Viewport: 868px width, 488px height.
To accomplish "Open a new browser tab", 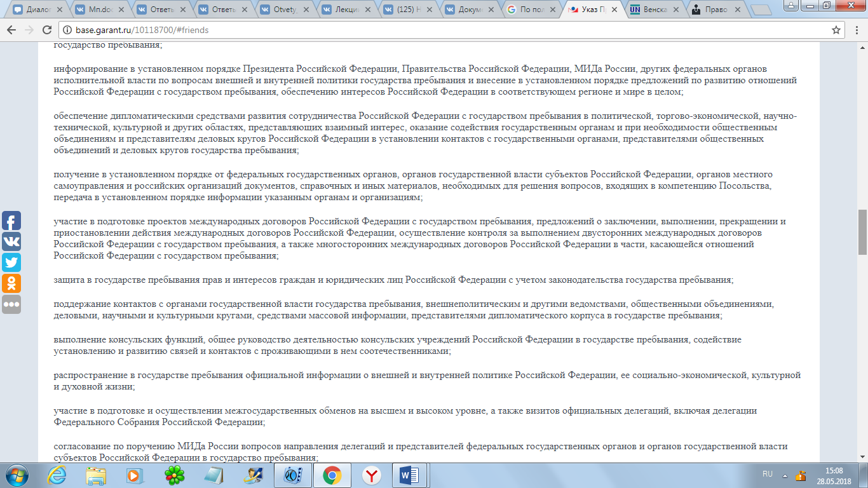I will pyautogui.click(x=760, y=11).
